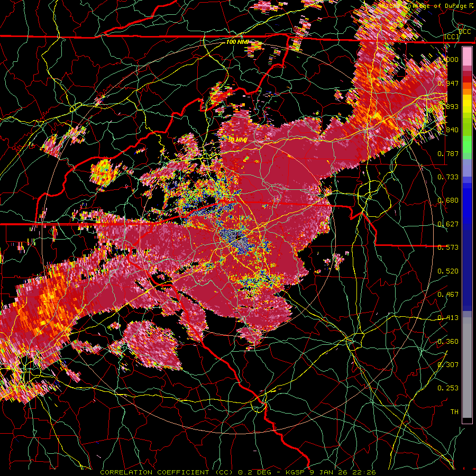Click the 0.573 legend value
Screen dimensions: 476x476
coord(448,247)
